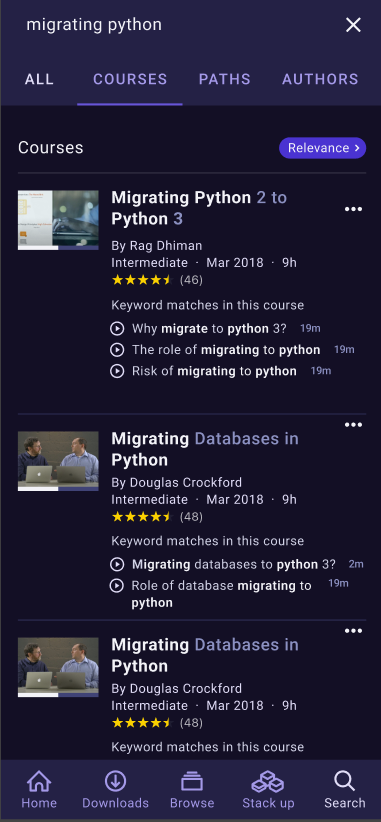Expand the Relevance sort dropdown
381x822 pixels.
322,148
